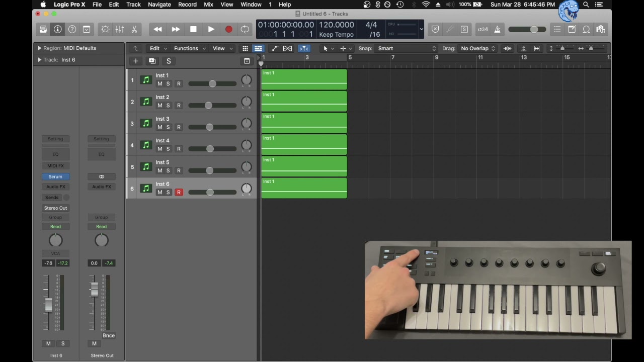Adjust the Inst 4 pan knob

pos(246,145)
